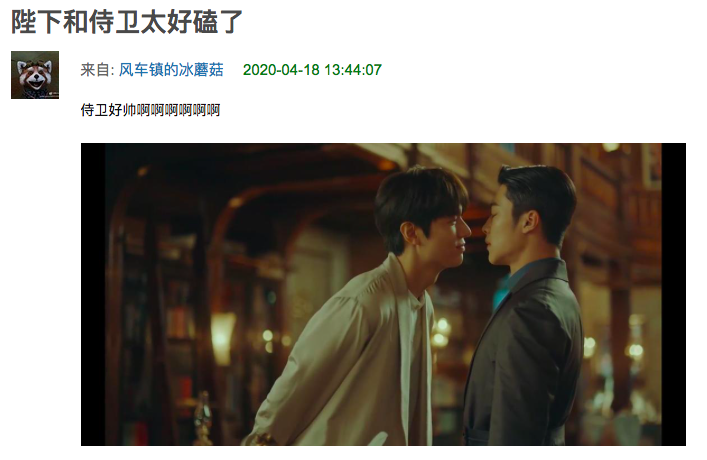Image resolution: width=707 pixels, height=460 pixels.
Task: Click the left black bar of the image
Action: tap(93, 294)
